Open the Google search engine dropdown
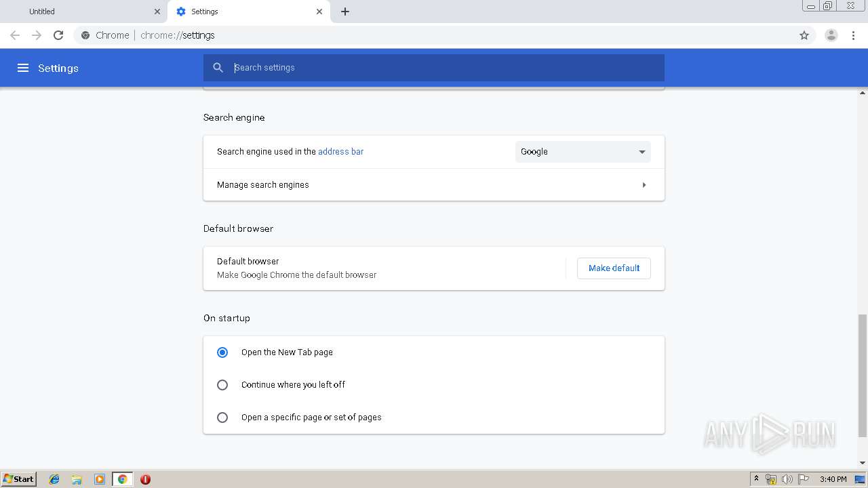The image size is (868, 488). tap(583, 152)
